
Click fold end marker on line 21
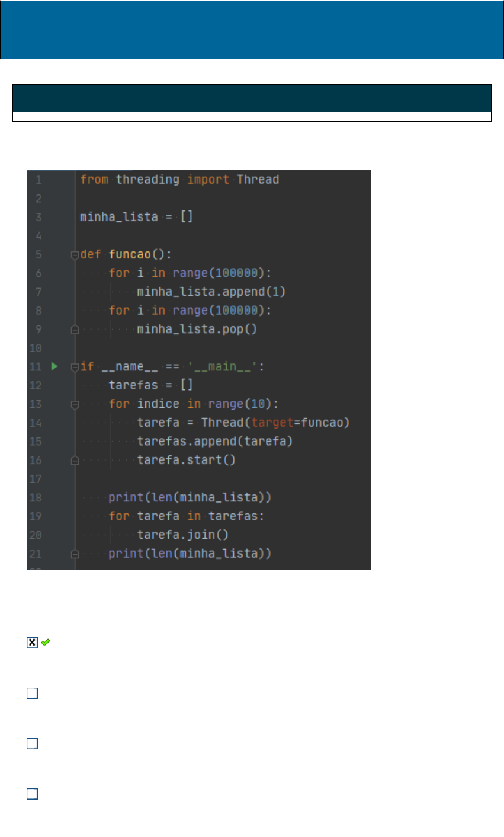click(x=75, y=554)
